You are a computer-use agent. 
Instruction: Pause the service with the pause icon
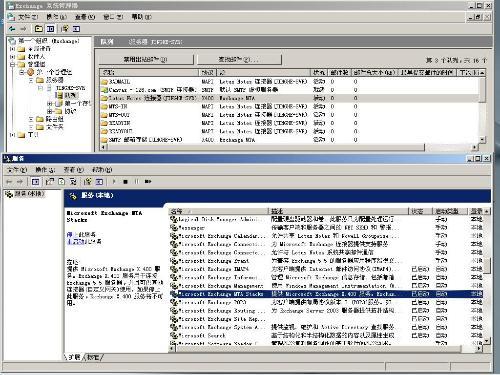[x=136, y=182]
